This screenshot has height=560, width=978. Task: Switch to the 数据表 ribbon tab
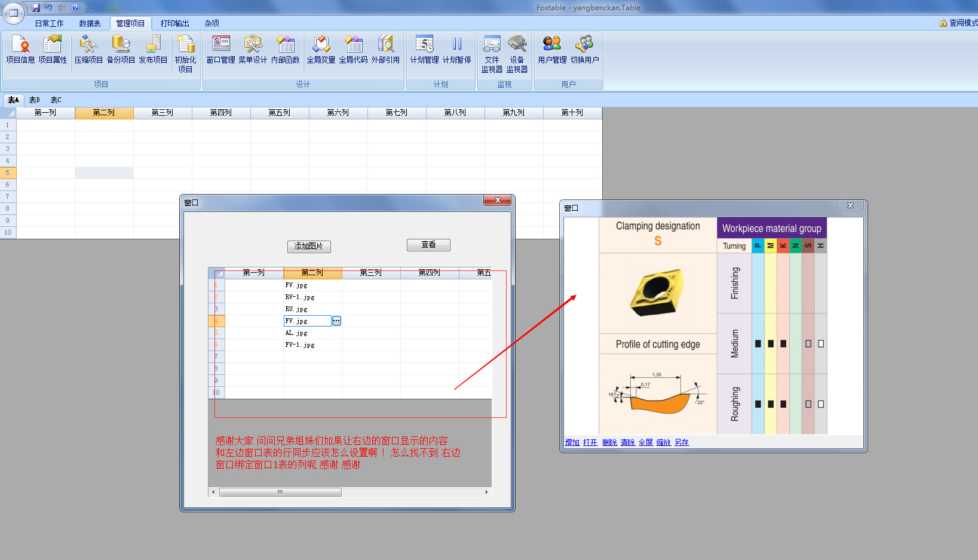pos(90,23)
